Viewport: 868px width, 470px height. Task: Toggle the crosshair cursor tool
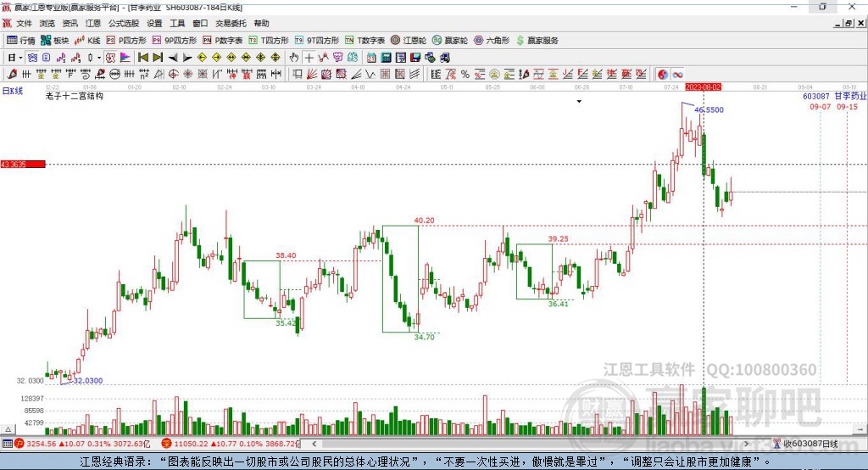click(309, 58)
